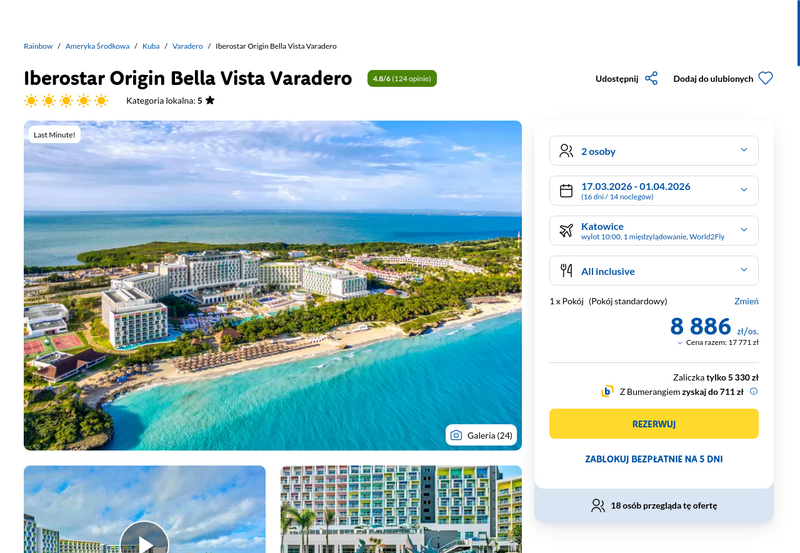Open the 4.8/6 reviews rating badge

(x=402, y=79)
